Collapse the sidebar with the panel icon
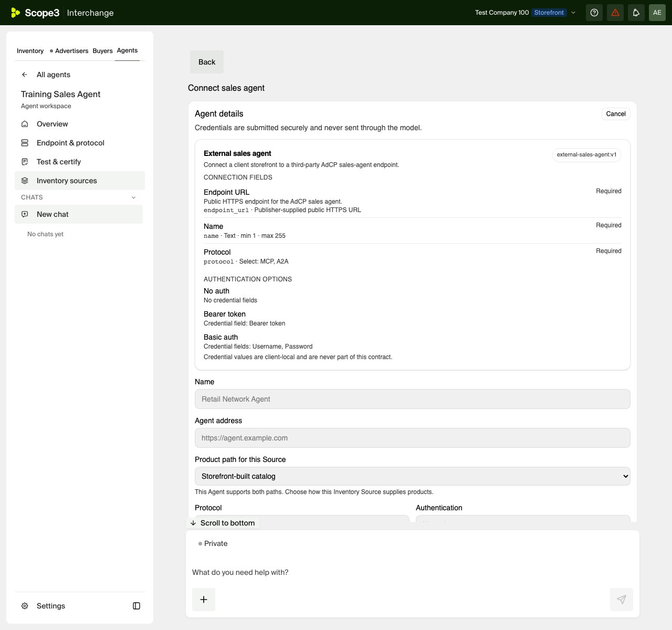Image resolution: width=672 pixels, height=630 pixels. [x=136, y=606]
